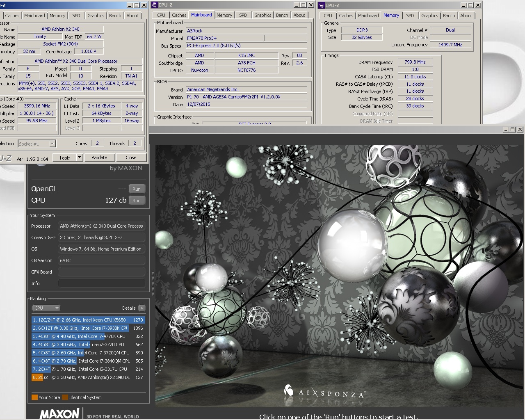
Task: Click the orange Your Score legend swatch
Action: coord(34,397)
